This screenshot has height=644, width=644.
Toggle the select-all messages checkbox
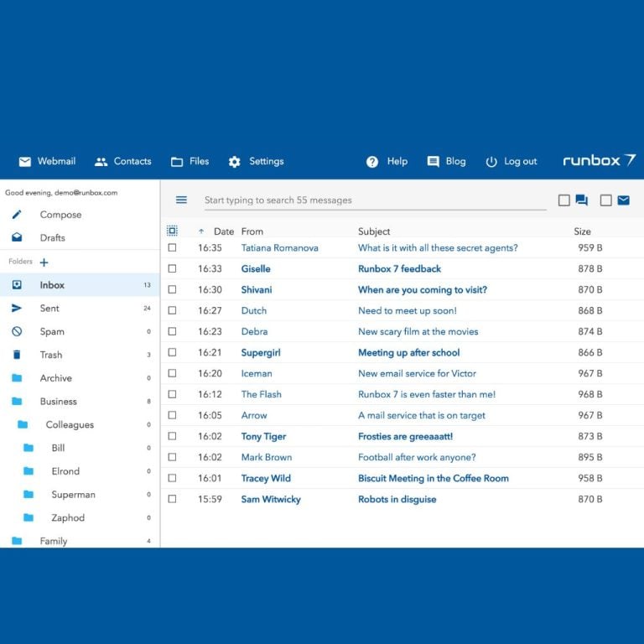172,231
